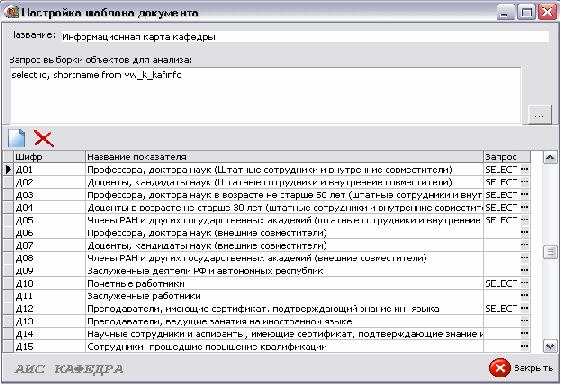Screen dimensions: 561x385
Task: Click into the object selection query textarea
Action: (265, 96)
